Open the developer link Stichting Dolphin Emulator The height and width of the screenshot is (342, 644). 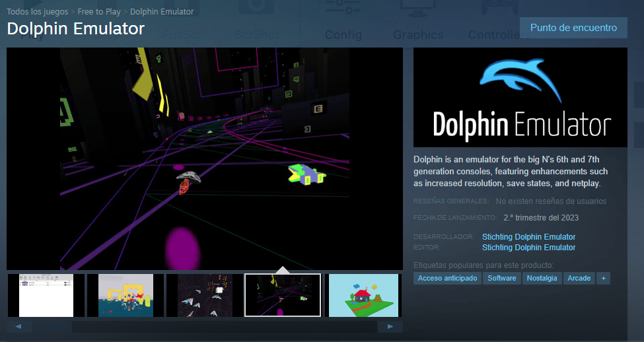click(x=528, y=237)
